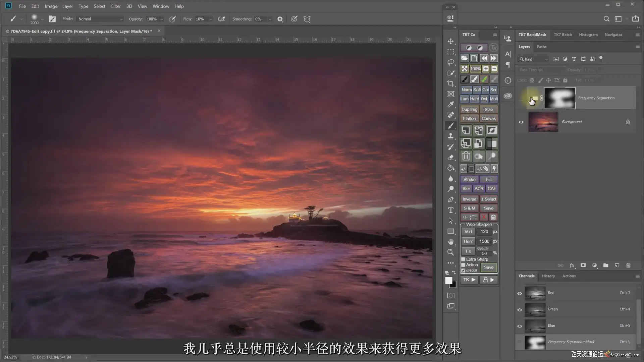The image size is (644, 362).
Task: Select the Clone Stamp tool
Action: pos(451,136)
